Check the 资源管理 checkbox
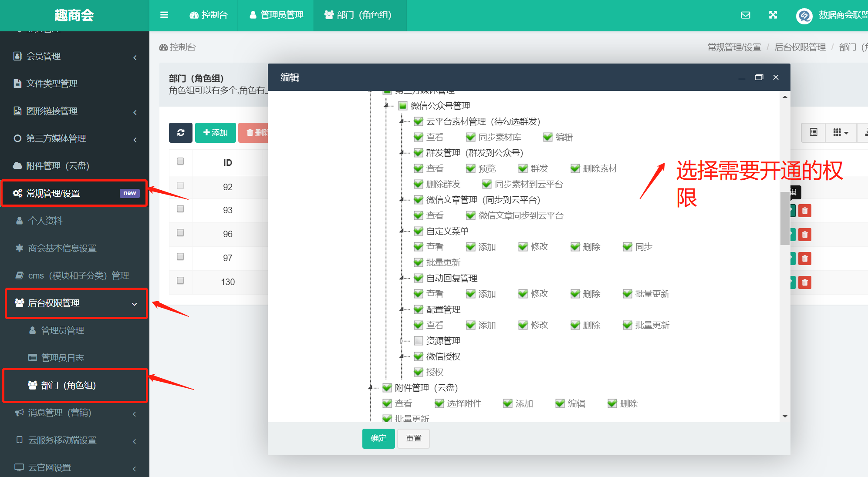Image resolution: width=868 pixels, height=477 pixels. 419,341
